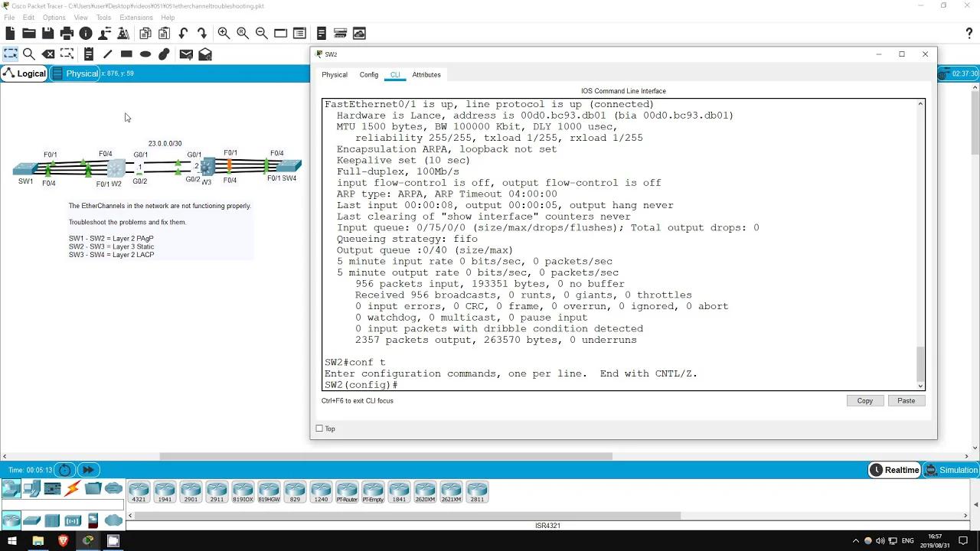Image resolution: width=980 pixels, height=551 pixels.
Task: Switch to the Config tab of SW2
Action: (368, 74)
